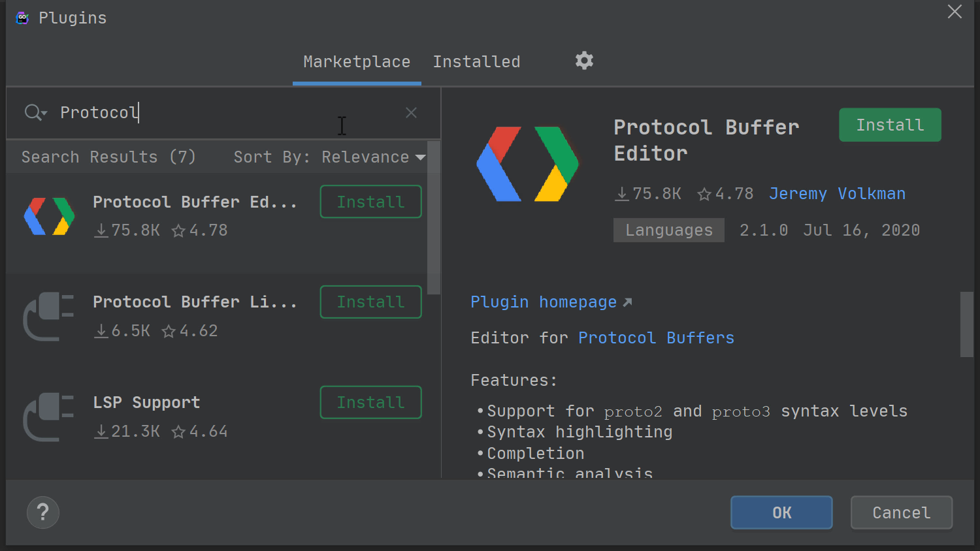Viewport: 980px width, 551px height.
Task: Click the large Protocol Buffer Editor logo
Action: coord(527,164)
